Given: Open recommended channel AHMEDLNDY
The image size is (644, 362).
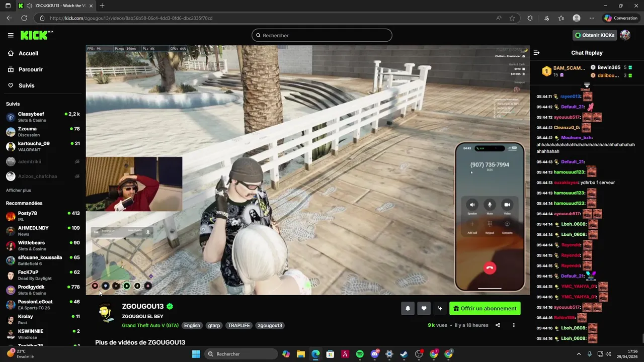Looking at the screenshot, I should (43, 231).
